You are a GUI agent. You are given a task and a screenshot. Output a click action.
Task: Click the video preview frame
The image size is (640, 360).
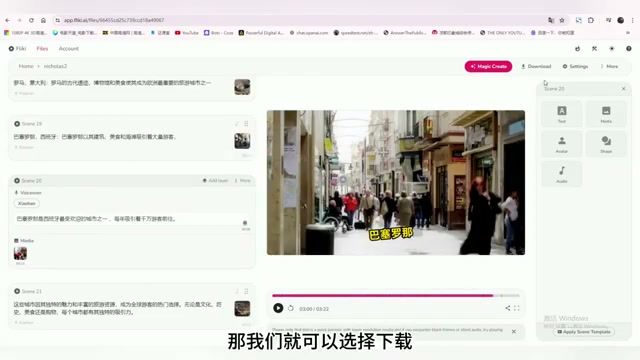tap(396, 182)
